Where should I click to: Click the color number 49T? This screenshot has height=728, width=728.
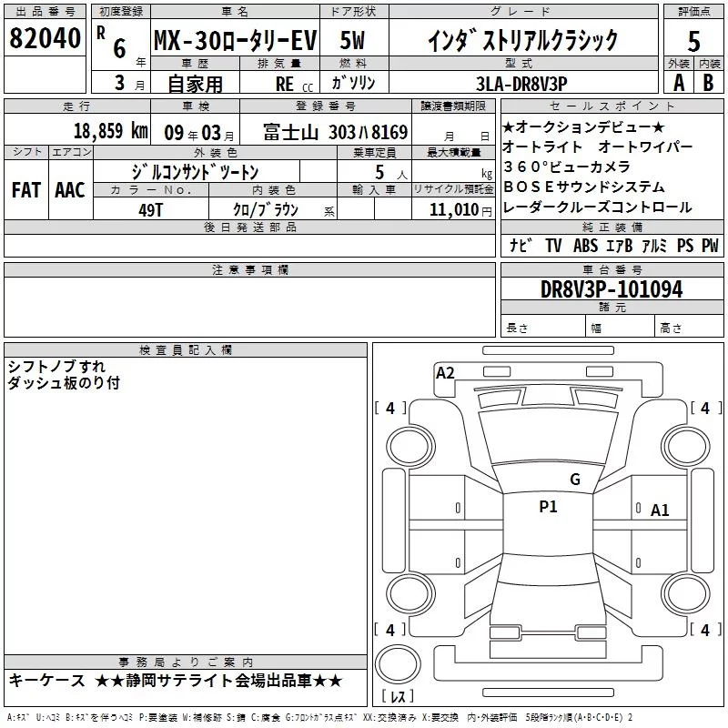pos(150,210)
